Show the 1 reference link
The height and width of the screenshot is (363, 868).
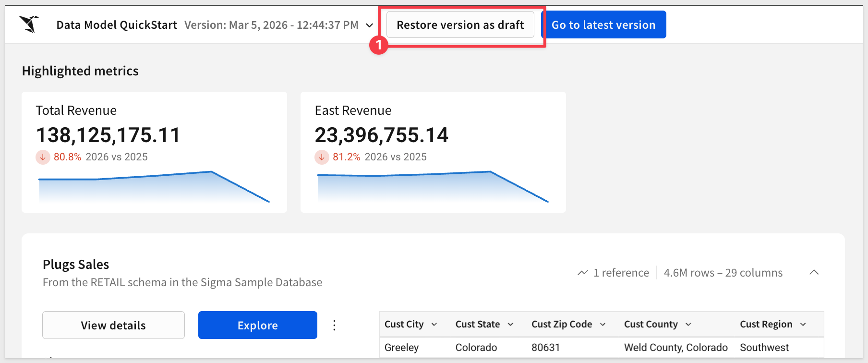(621, 273)
